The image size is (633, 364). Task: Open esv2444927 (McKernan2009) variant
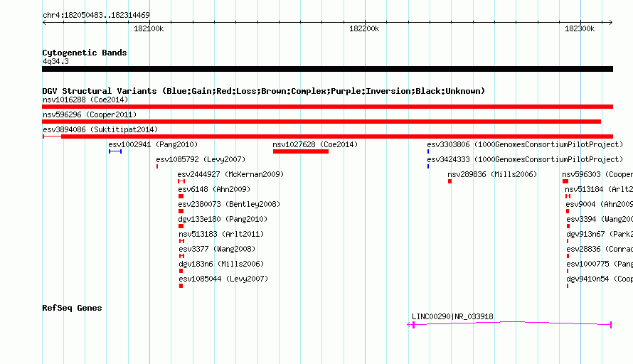click(x=230, y=174)
